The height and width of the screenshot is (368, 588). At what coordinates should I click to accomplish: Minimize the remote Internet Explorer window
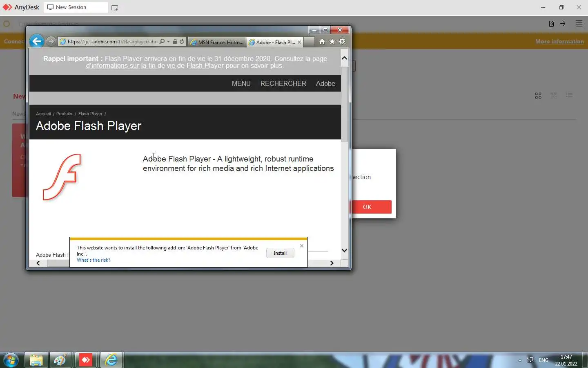pyautogui.click(x=314, y=30)
